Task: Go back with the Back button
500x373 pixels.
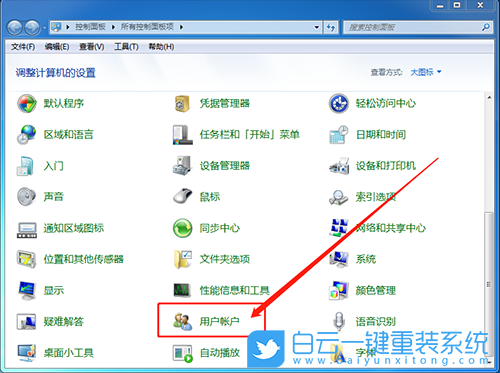Action: tap(15, 27)
